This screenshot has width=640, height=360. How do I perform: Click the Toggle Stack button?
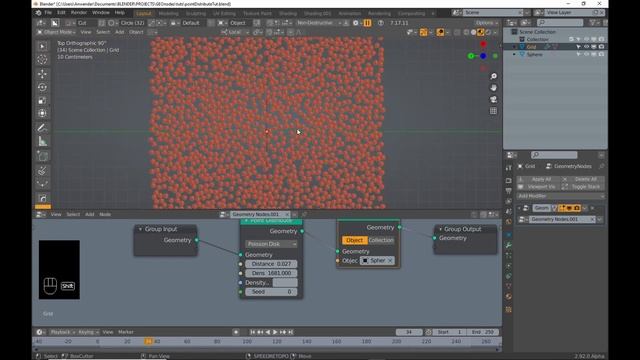point(582,187)
